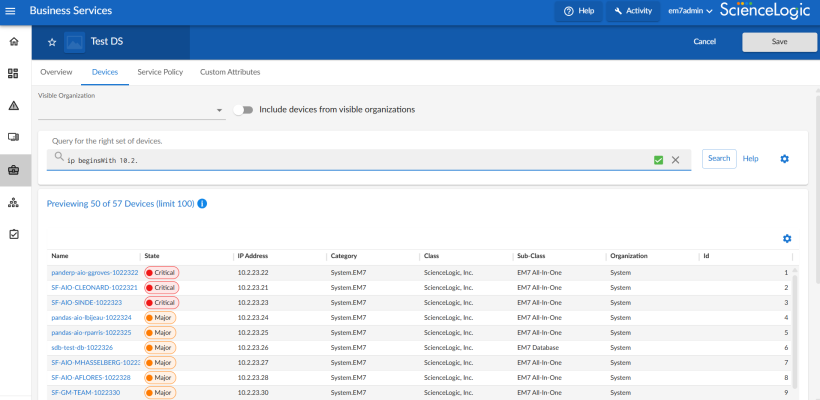Click the Save button

click(779, 42)
